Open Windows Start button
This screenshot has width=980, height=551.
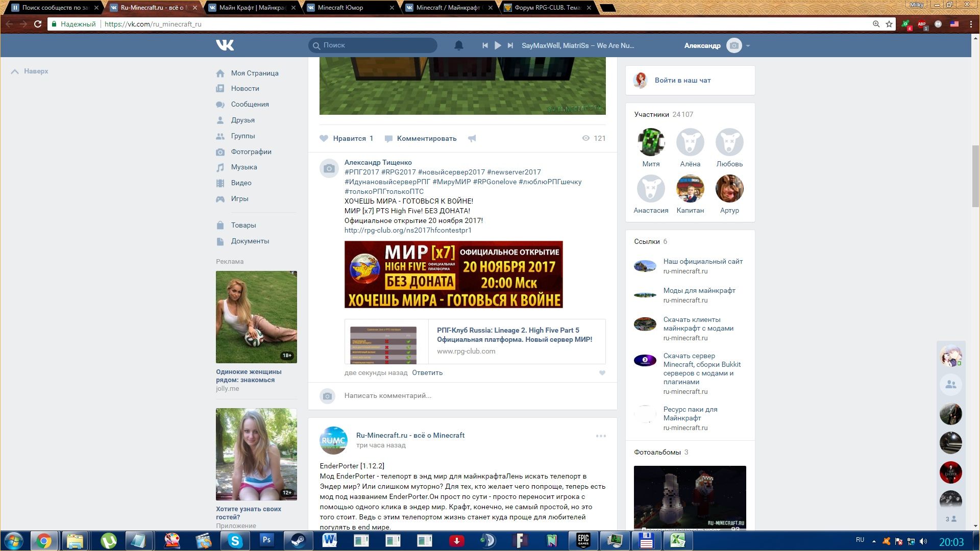(13, 541)
